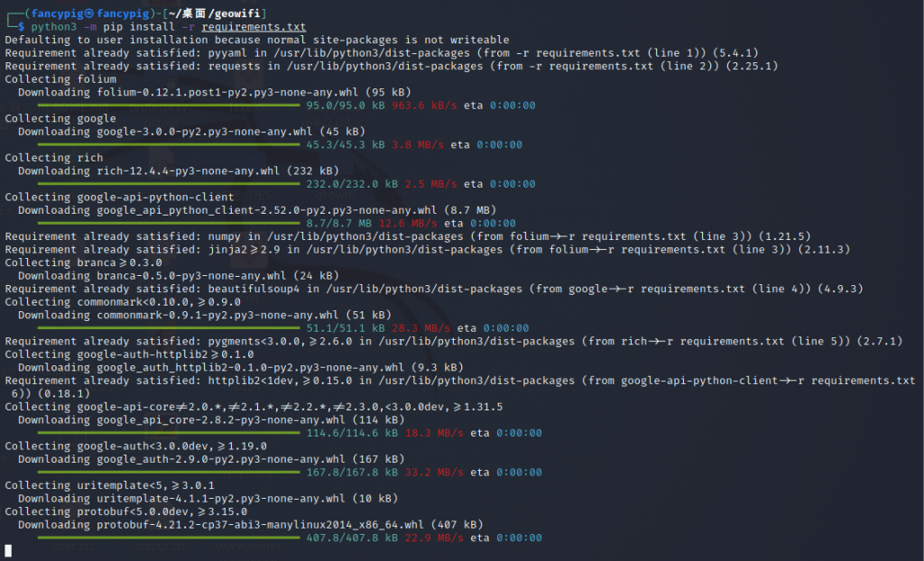Viewport: 924px width, 561px height.
Task: Click protobuf-4.21.2 wheel download line
Action: point(251,524)
